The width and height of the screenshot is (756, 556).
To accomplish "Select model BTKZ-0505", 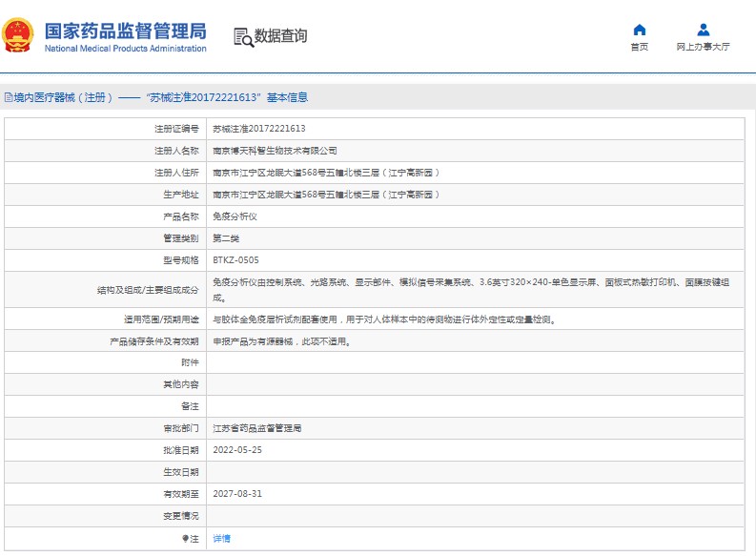I will click(x=235, y=260).
